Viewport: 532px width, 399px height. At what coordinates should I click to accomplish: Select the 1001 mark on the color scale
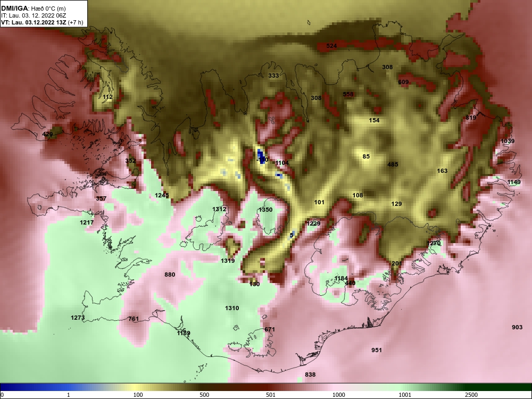click(x=405, y=395)
